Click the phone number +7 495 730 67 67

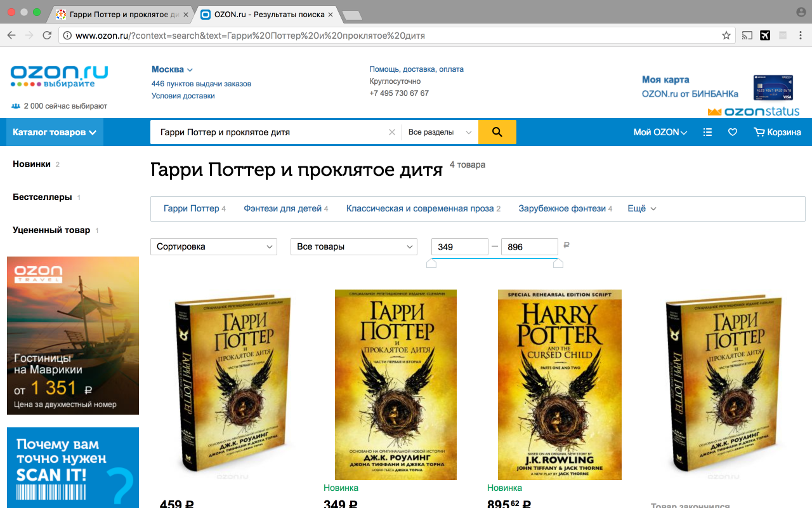point(399,93)
